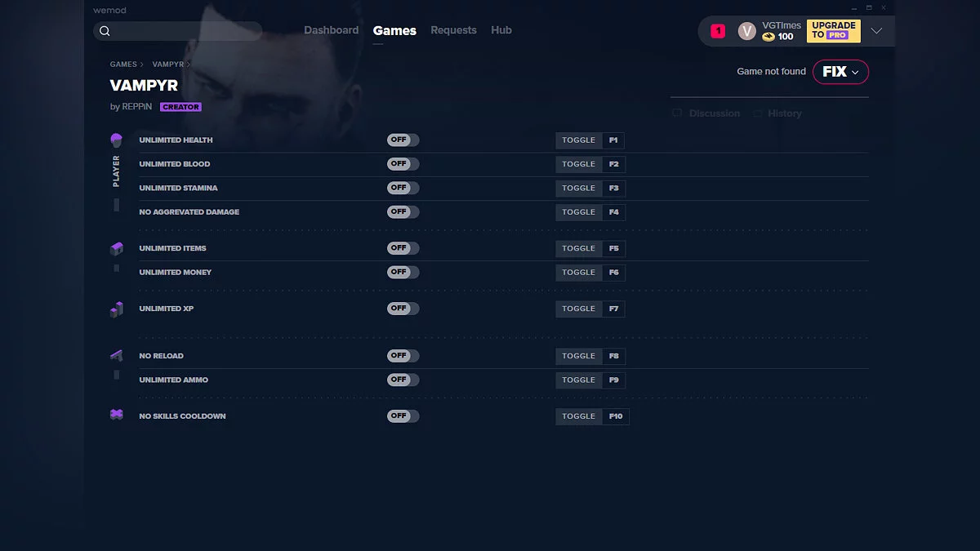The image size is (980, 551).
Task: Open the red notification badge
Action: [718, 31]
